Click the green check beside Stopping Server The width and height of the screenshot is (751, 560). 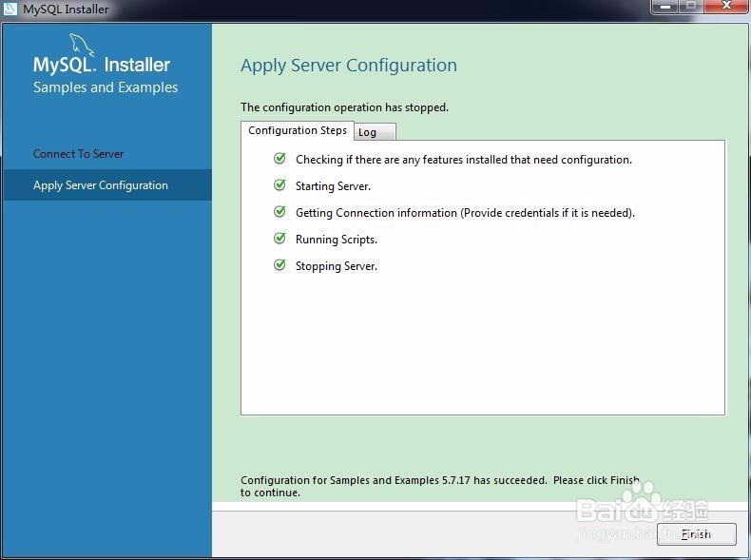click(x=279, y=265)
